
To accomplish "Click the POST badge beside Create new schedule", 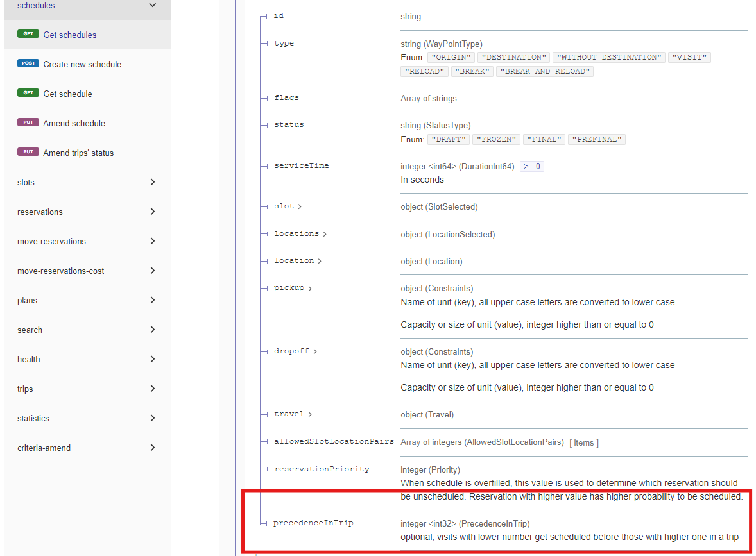I will point(28,64).
